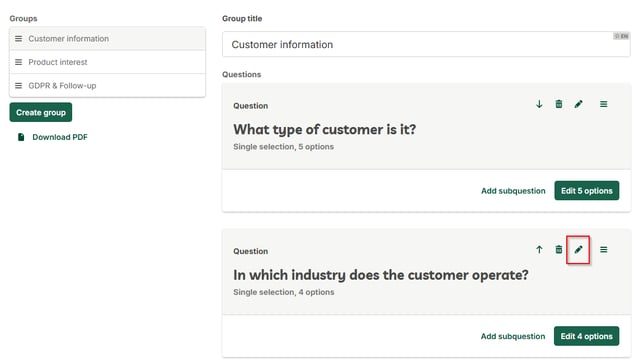The width and height of the screenshot is (644, 362).
Task: Click the 'Single selection, 4 options' text
Action: pyautogui.click(x=284, y=292)
